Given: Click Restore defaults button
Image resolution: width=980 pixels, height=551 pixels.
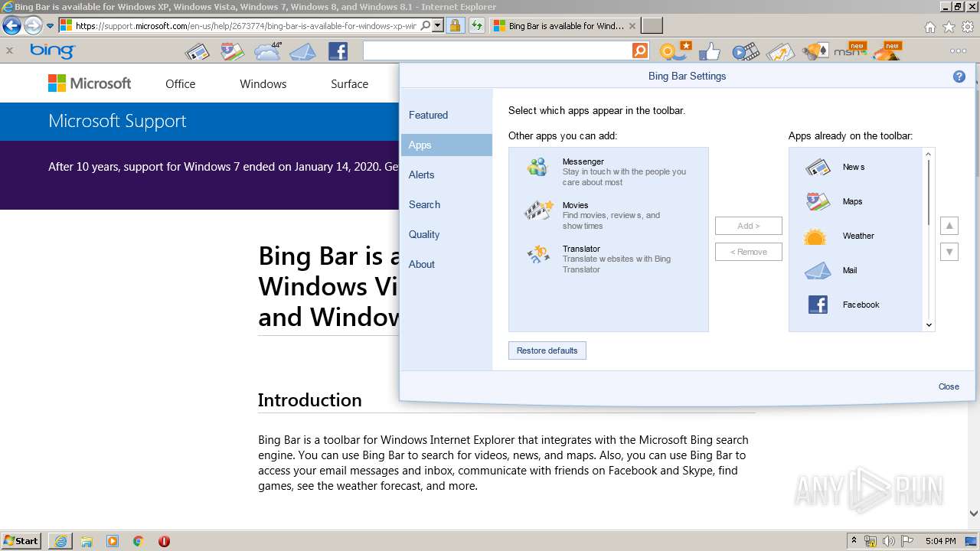Looking at the screenshot, I should (547, 350).
